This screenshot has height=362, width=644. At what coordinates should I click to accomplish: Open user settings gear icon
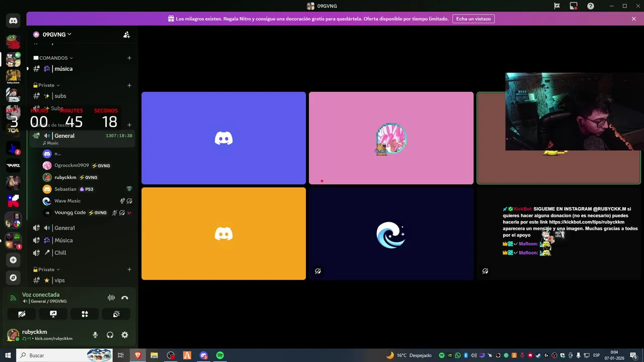tap(125, 335)
